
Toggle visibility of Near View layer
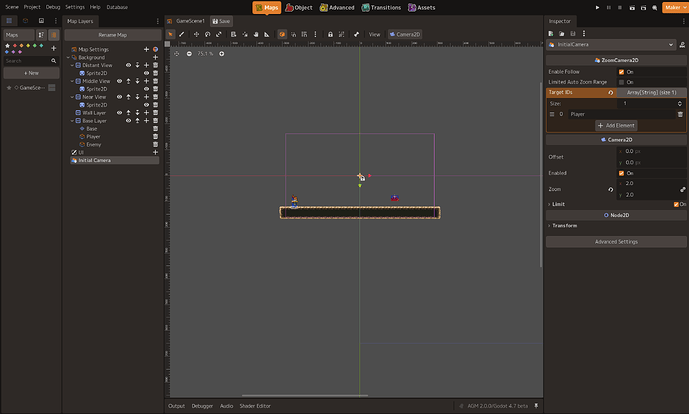[119, 97]
